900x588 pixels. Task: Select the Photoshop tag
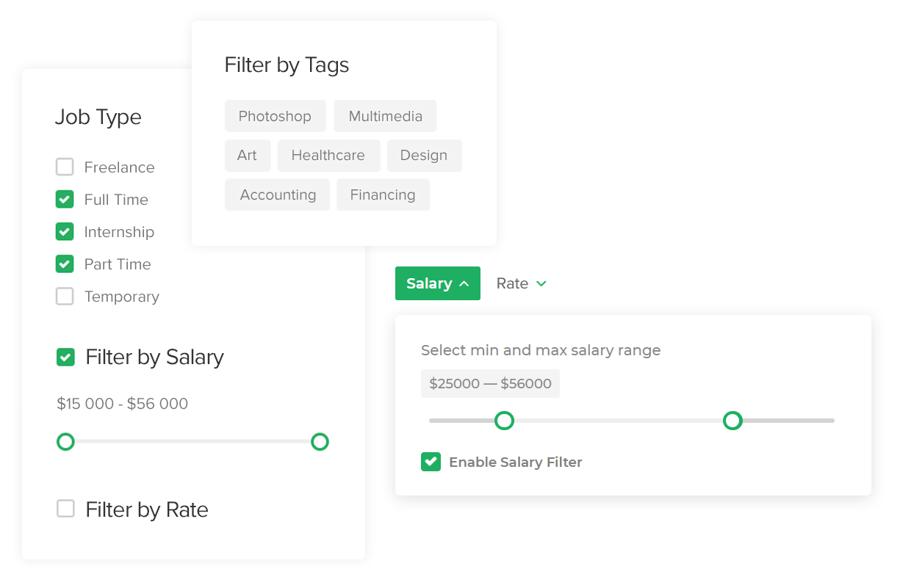(275, 116)
